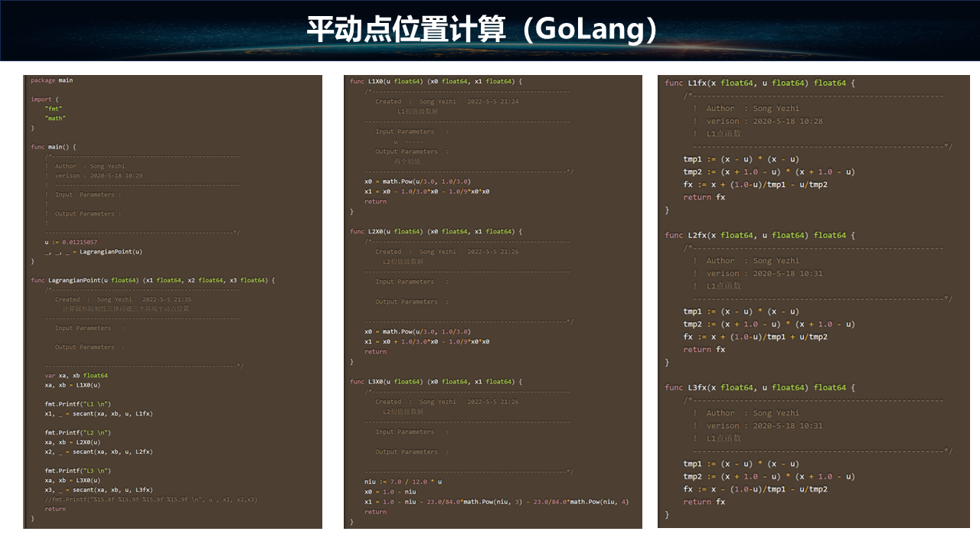
Task: Click the 'x0 = 1.0 - niu' line
Action: tap(390, 492)
